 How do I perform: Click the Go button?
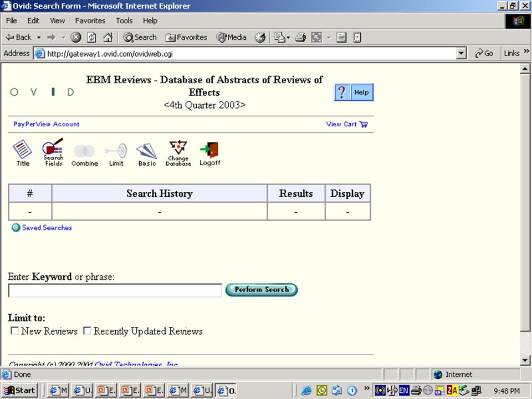[x=483, y=54]
